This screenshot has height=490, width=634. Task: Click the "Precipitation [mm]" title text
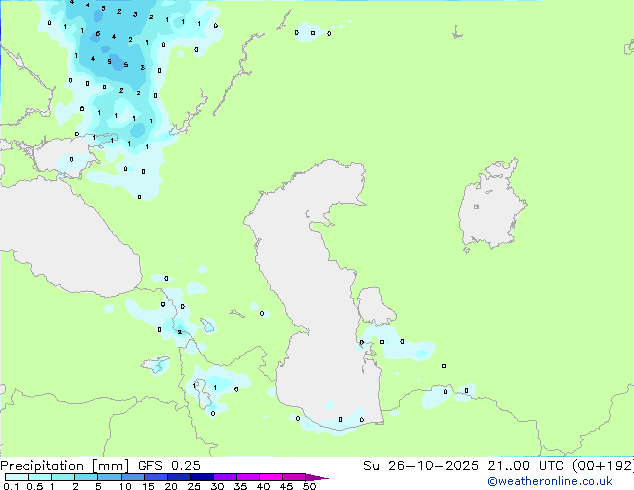pyautogui.click(x=64, y=466)
